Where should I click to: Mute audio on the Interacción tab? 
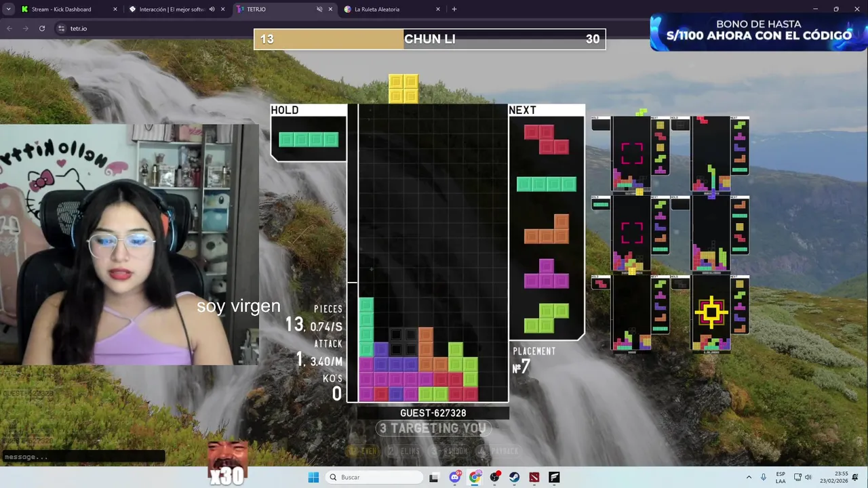[212, 9]
